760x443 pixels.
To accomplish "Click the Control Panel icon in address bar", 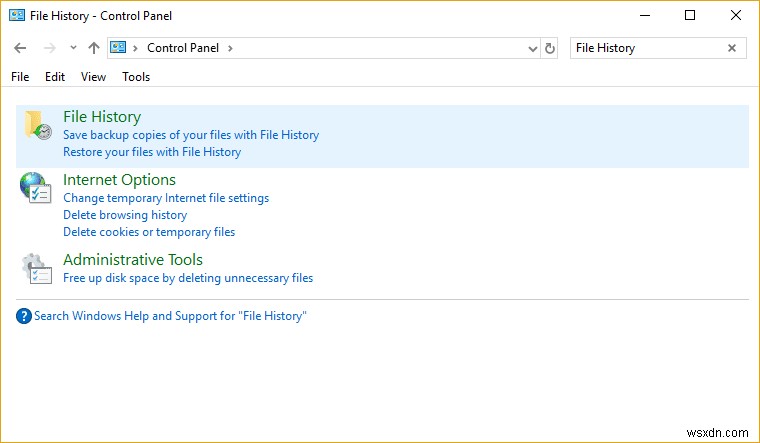I will click(119, 48).
